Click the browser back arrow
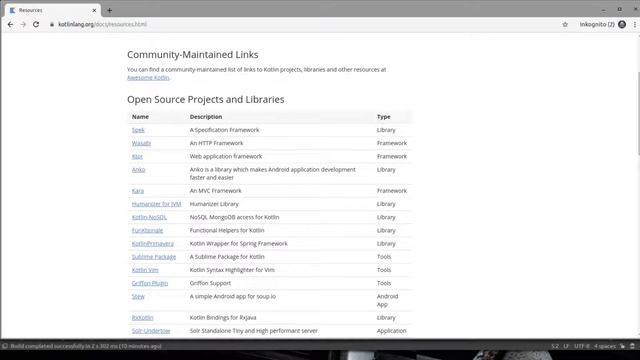 (10, 24)
